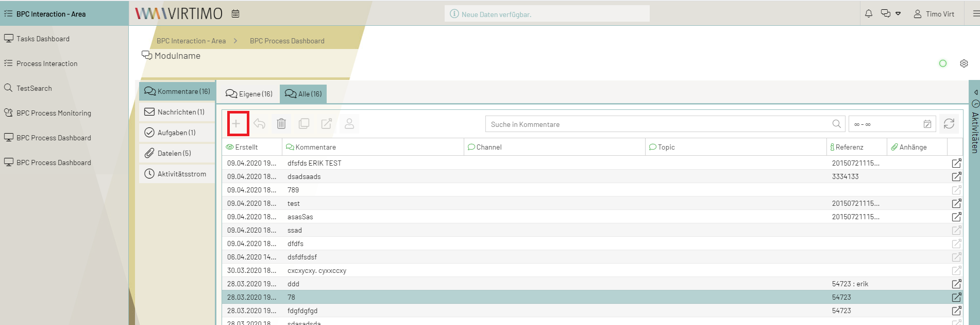
Task: Go to BPC Process Monitoring
Action: pyautogui.click(x=54, y=113)
